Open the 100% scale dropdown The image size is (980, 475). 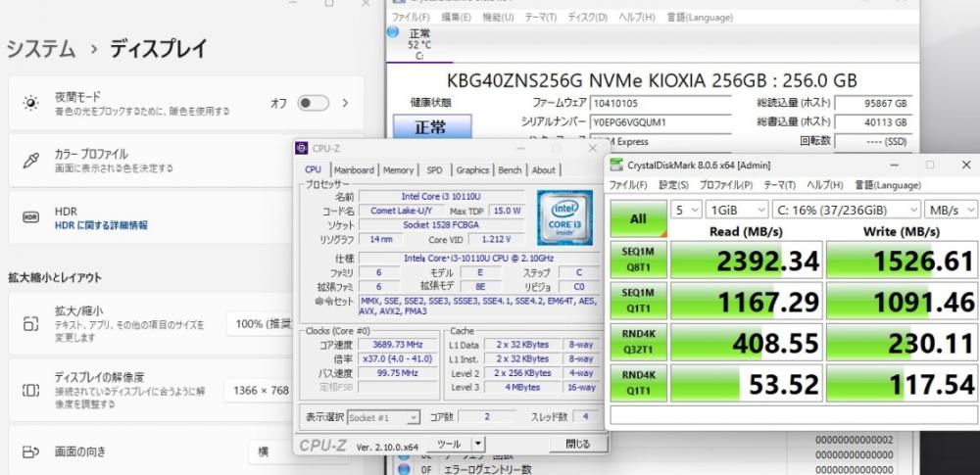pos(260,324)
